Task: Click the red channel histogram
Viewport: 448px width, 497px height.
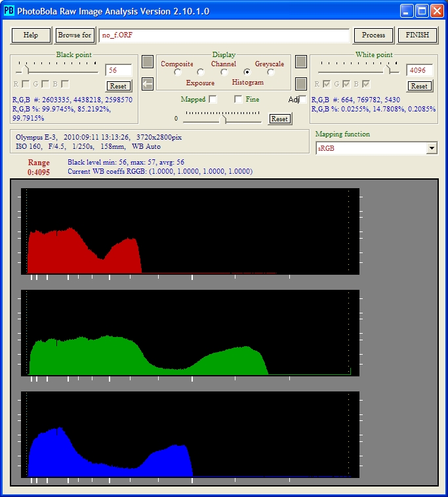Action: [x=190, y=231]
